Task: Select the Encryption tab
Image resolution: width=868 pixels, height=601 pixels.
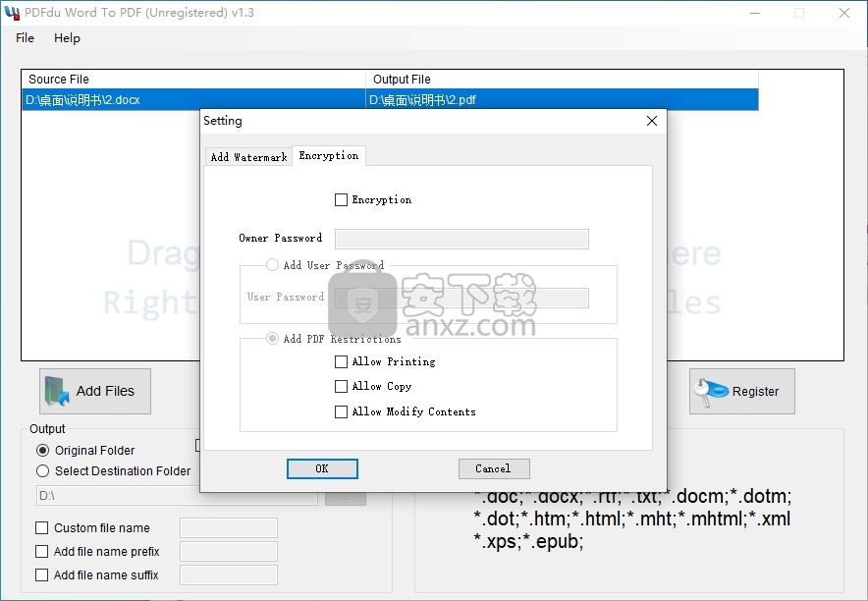Action: pos(328,155)
